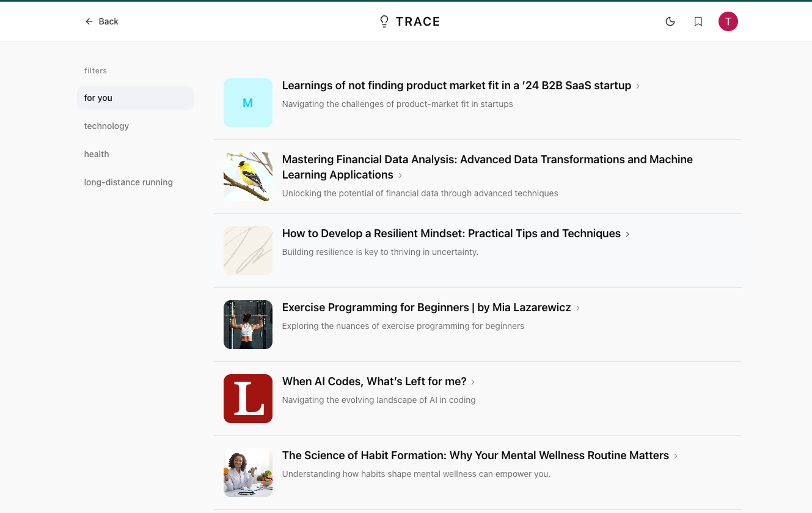The image size is (812, 513).
Task: Toggle dark mode with the moon icon
Action: point(670,21)
